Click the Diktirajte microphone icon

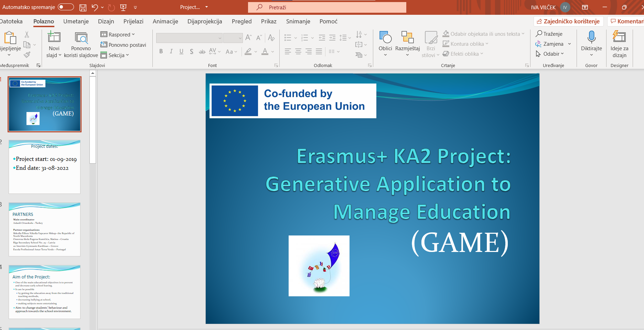pyautogui.click(x=591, y=37)
